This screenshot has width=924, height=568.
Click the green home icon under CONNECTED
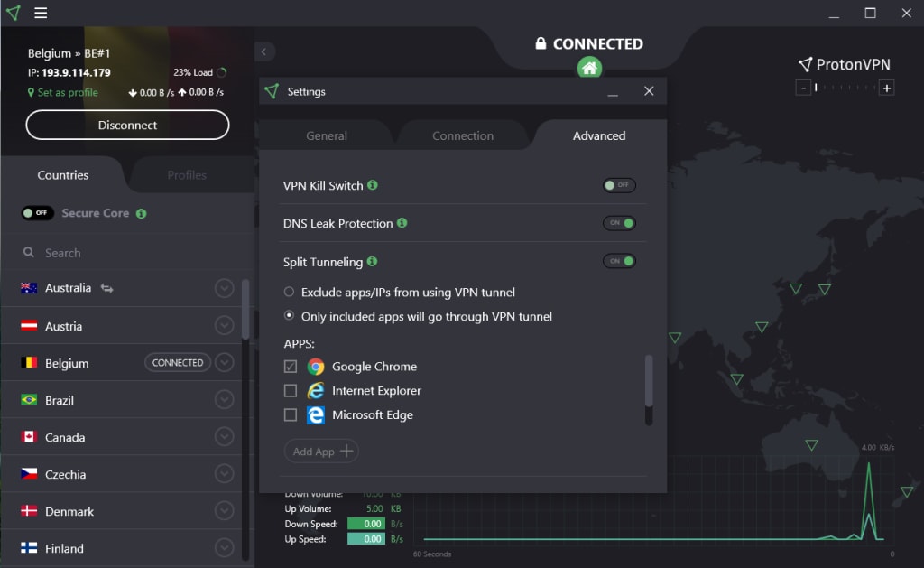click(589, 68)
